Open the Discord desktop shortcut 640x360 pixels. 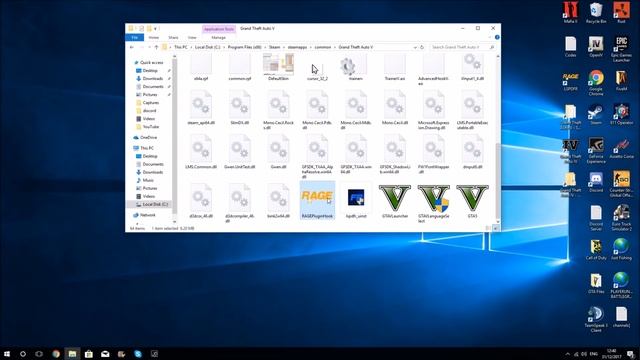(x=596, y=182)
